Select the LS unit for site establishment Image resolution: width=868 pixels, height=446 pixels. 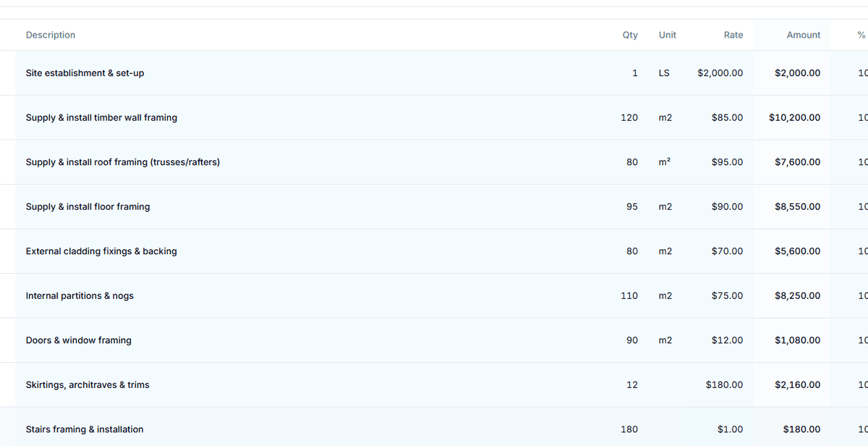(664, 73)
